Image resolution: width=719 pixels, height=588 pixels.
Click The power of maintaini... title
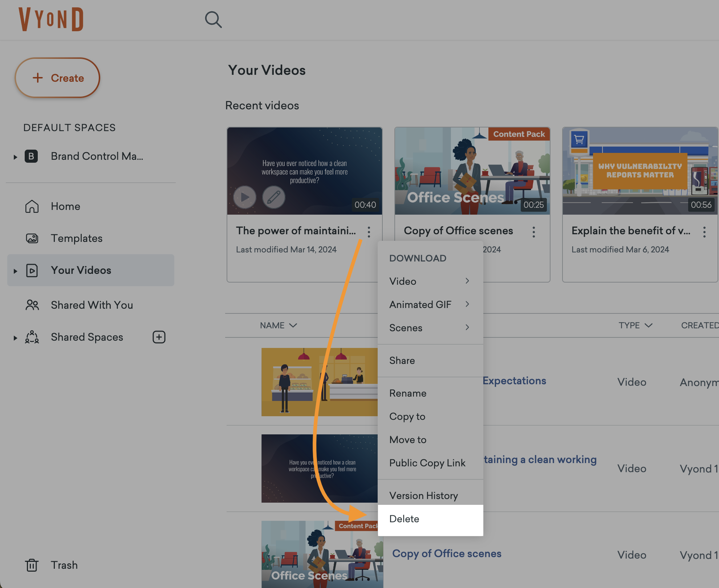(296, 231)
